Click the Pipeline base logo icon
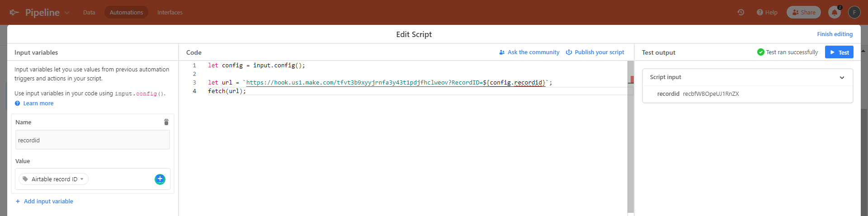Image resolution: width=868 pixels, height=216 pixels. coord(14,12)
